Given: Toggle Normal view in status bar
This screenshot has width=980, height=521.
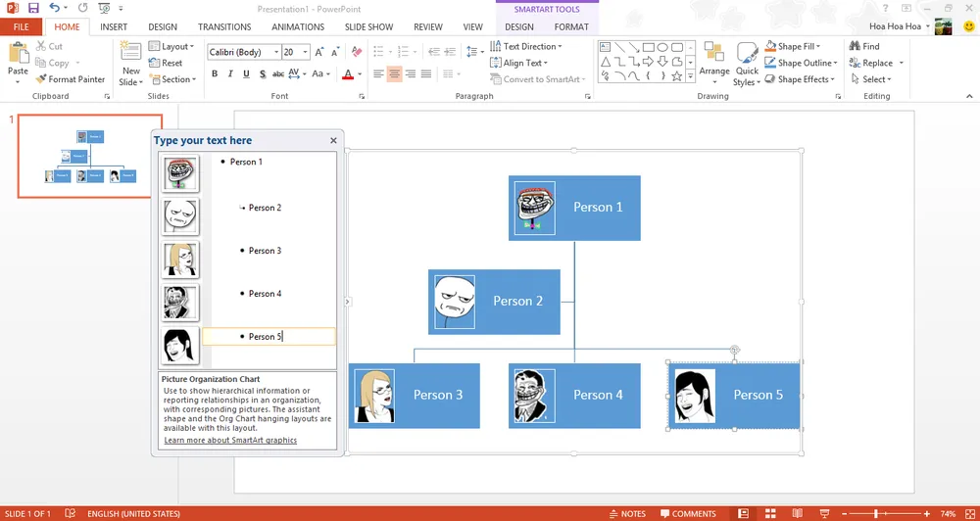Looking at the screenshot, I should click(x=743, y=513).
